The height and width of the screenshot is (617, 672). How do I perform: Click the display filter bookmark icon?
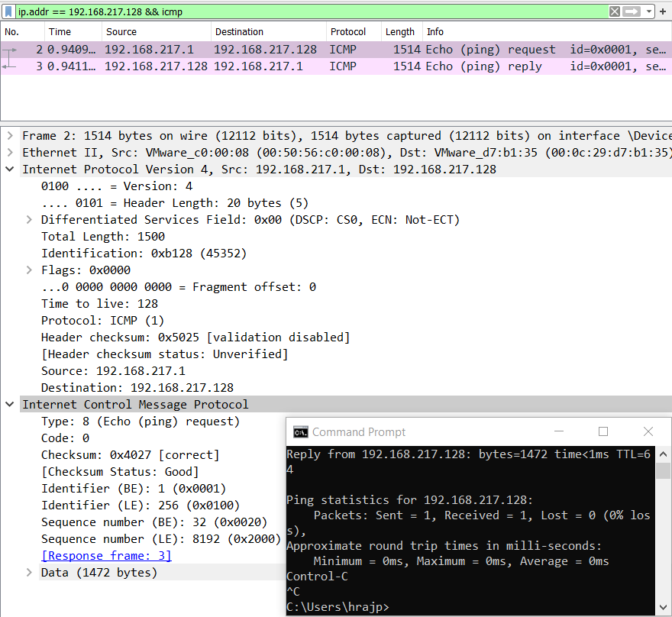pyautogui.click(x=8, y=11)
